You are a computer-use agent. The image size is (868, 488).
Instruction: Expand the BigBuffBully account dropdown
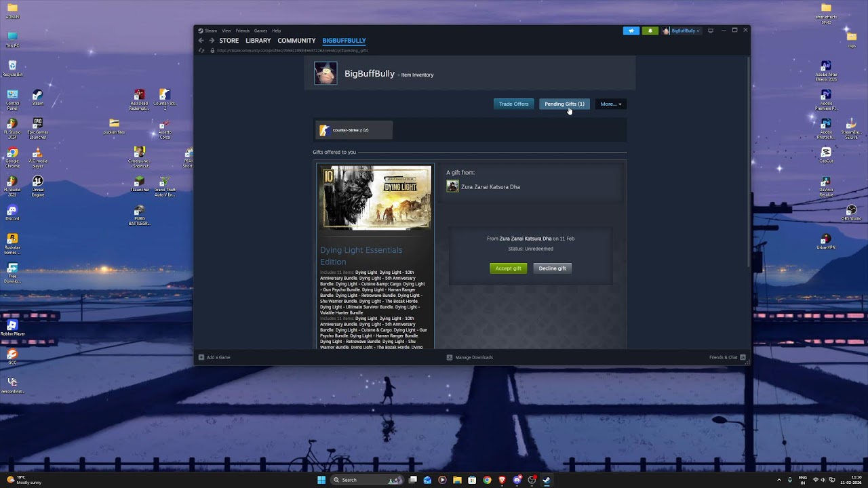[681, 30]
